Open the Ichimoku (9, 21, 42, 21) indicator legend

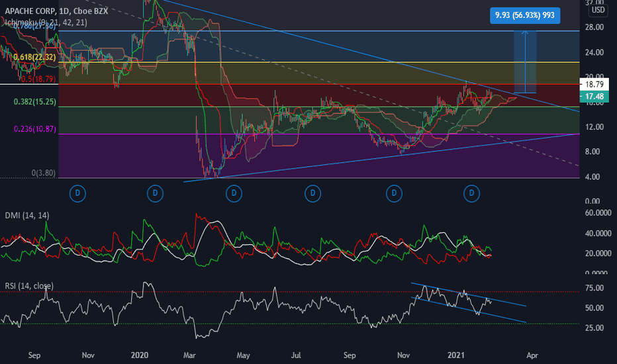coord(46,22)
